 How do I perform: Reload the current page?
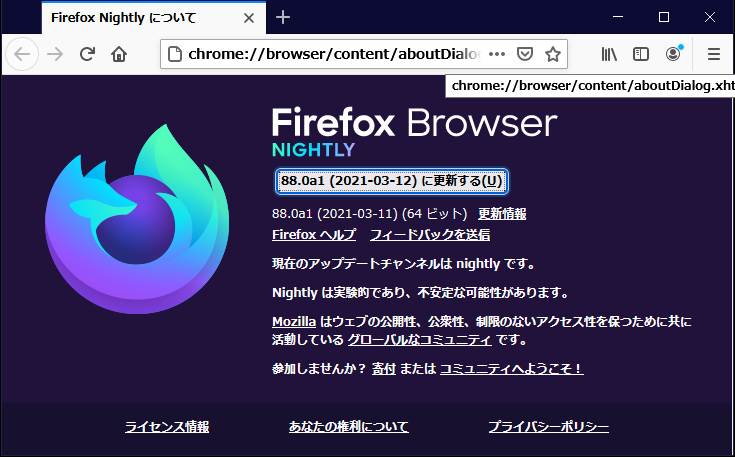point(87,54)
